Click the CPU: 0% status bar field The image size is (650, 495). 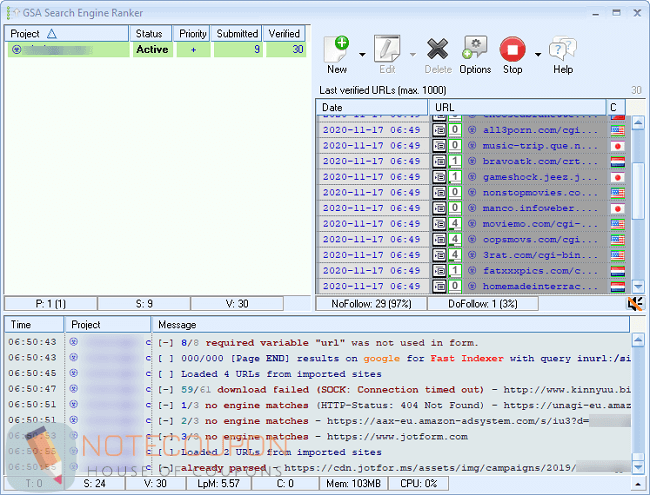pyautogui.click(x=419, y=483)
